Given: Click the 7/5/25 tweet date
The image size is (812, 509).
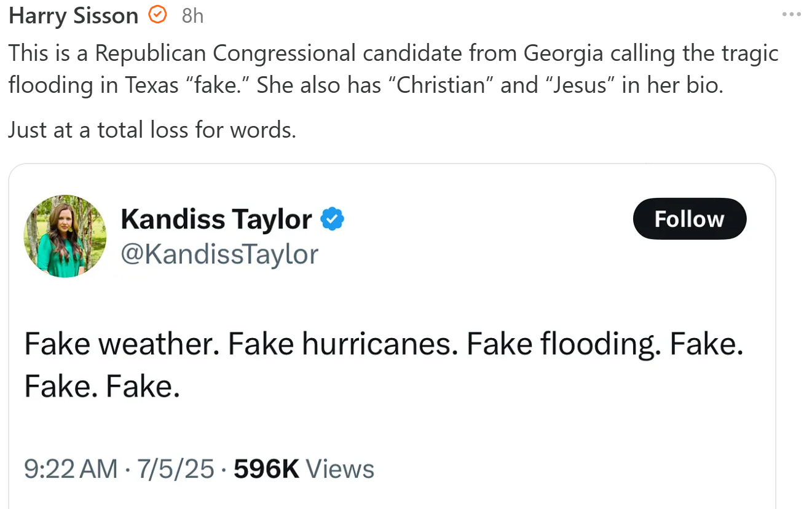Looking at the screenshot, I should point(175,469).
